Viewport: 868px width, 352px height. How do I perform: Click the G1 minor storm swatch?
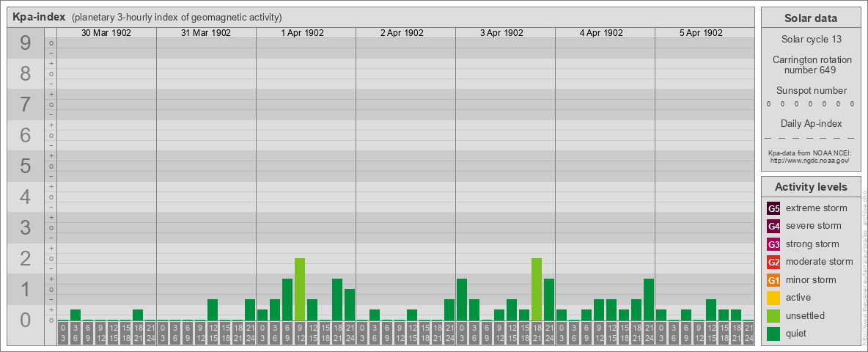click(x=773, y=280)
